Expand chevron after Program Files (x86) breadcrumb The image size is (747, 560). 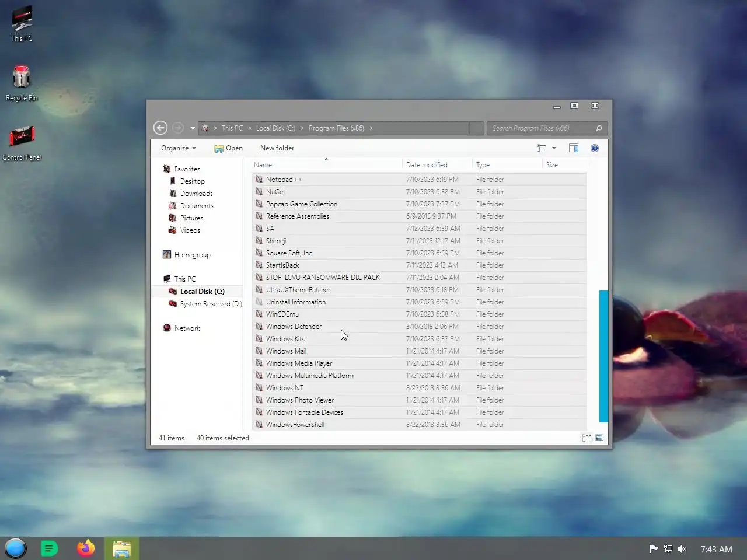tap(371, 128)
